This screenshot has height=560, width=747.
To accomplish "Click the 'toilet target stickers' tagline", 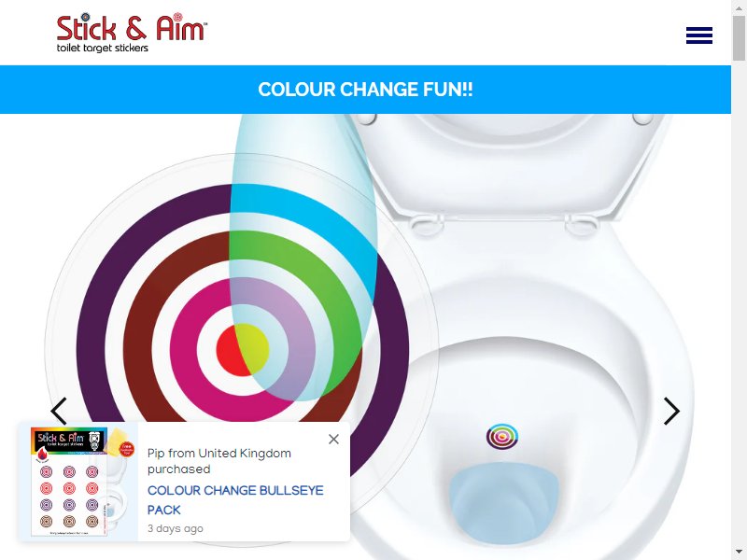I will pyautogui.click(x=103, y=49).
